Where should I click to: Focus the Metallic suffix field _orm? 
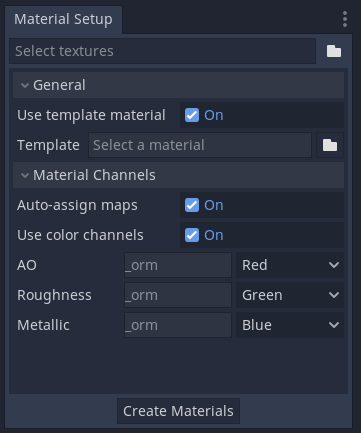pyautogui.click(x=178, y=325)
